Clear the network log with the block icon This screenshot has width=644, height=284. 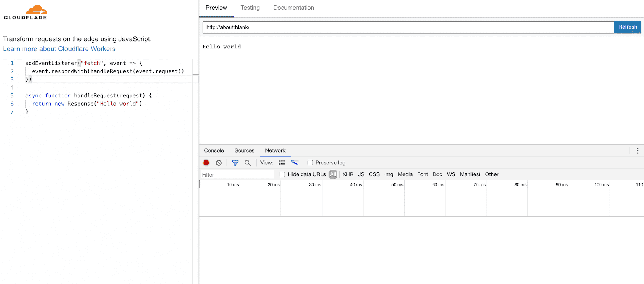point(219,163)
